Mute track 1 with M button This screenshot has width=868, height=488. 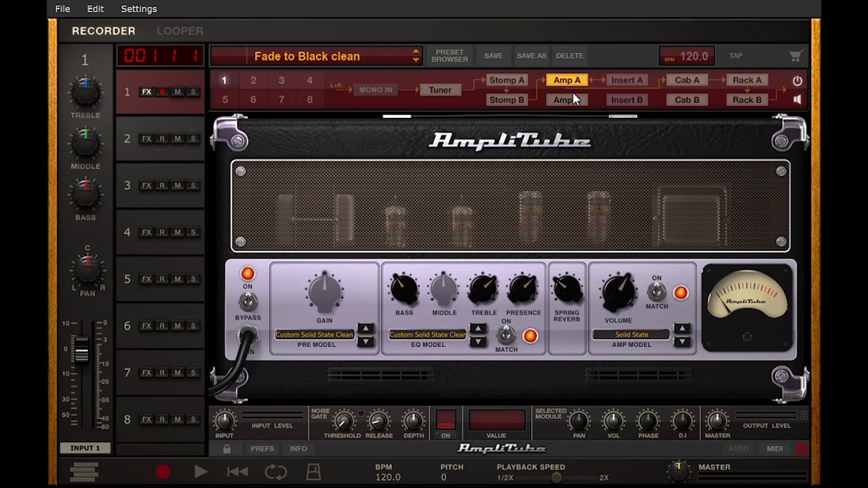coord(178,92)
